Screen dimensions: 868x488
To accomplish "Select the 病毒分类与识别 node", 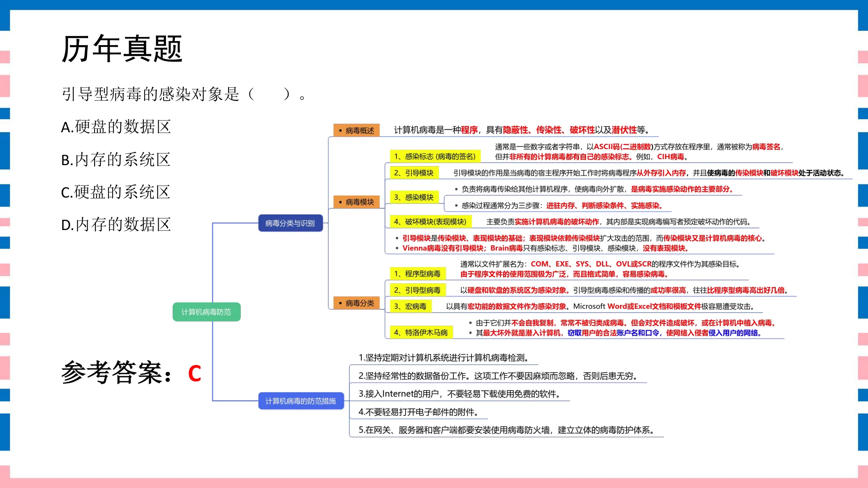I will click(290, 223).
